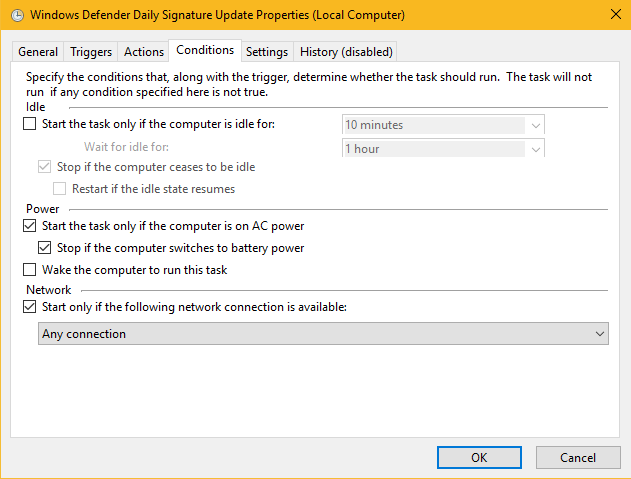Viewport: 631px width, 479px height.
Task: Click the window title text in the title bar
Action: pyautogui.click(x=217, y=15)
